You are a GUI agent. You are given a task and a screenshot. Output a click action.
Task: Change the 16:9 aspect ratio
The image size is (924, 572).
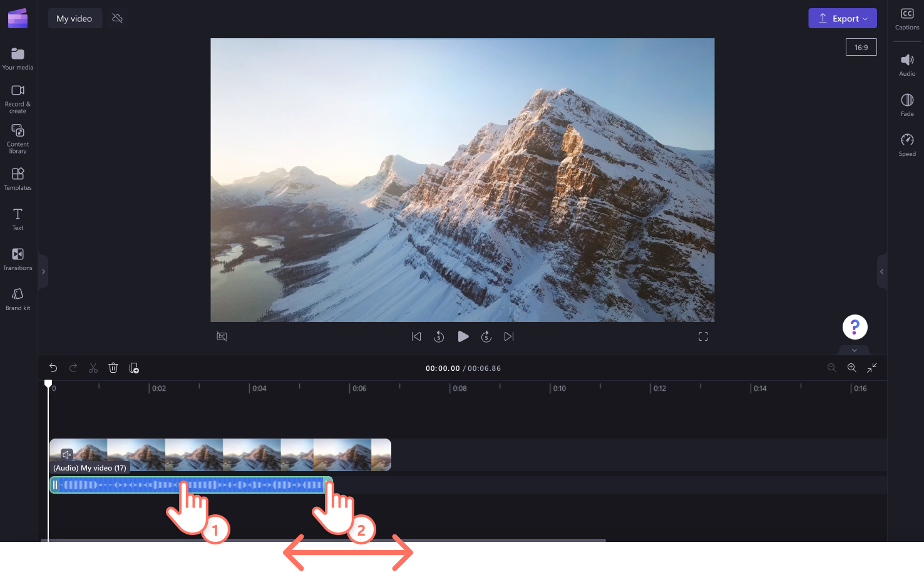point(861,47)
